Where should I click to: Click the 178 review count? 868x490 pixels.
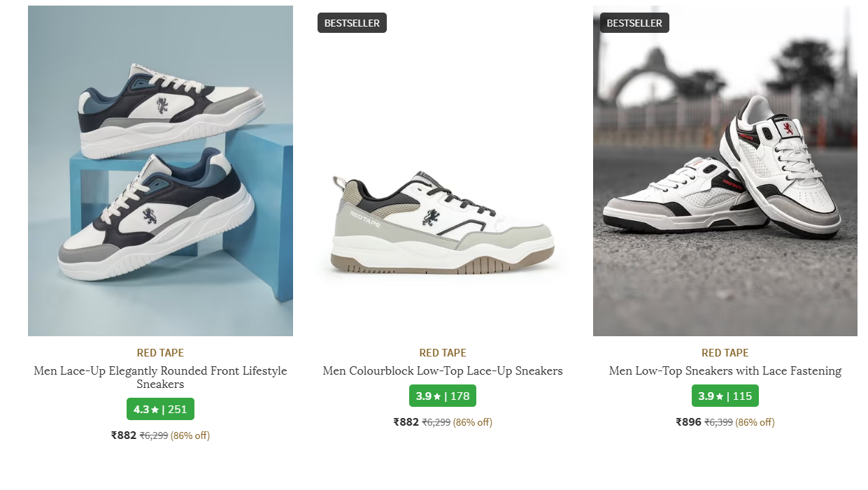[x=460, y=396]
